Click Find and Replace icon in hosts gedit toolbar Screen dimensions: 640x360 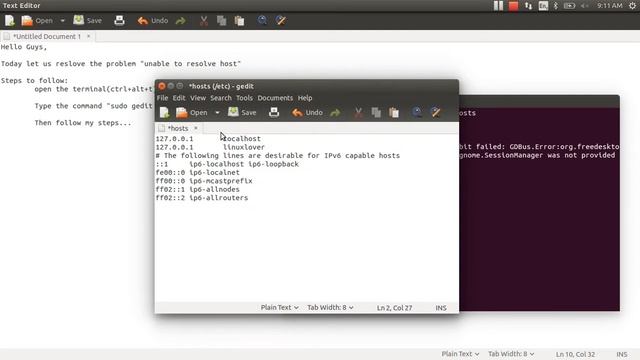(x=436, y=112)
